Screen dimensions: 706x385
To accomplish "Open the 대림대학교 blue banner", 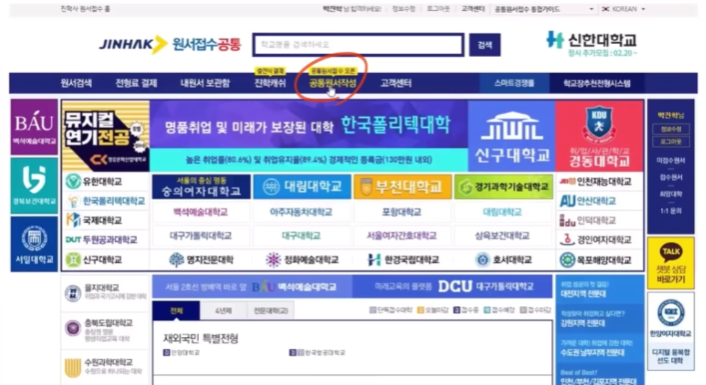I will [302, 186].
